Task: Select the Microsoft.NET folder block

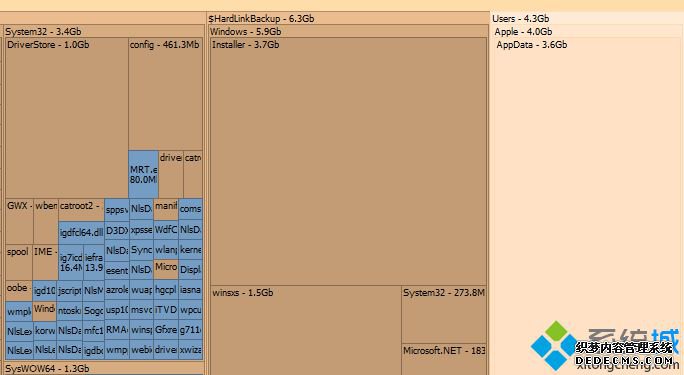Action: 444,359
